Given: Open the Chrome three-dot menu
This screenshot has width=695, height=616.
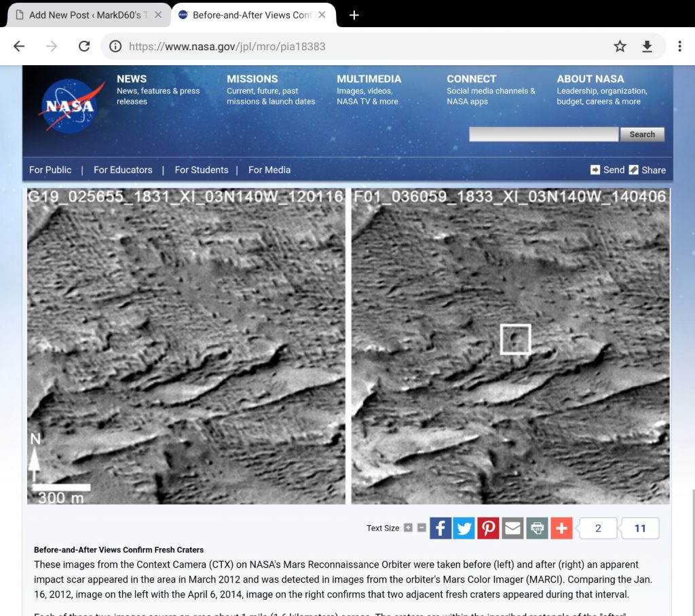Looking at the screenshot, I should point(679,46).
